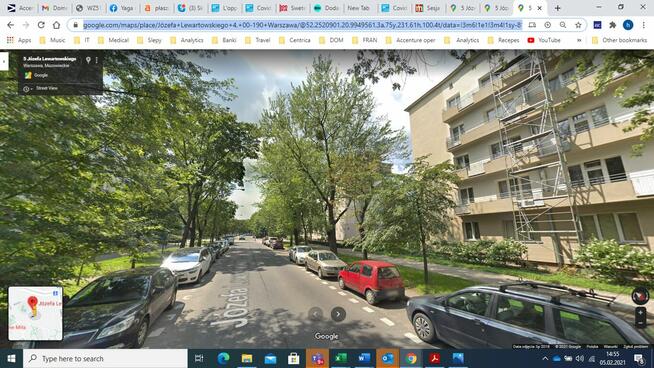
Task: Rotate view with the compass control
Action: pyautogui.click(x=640, y=296)
